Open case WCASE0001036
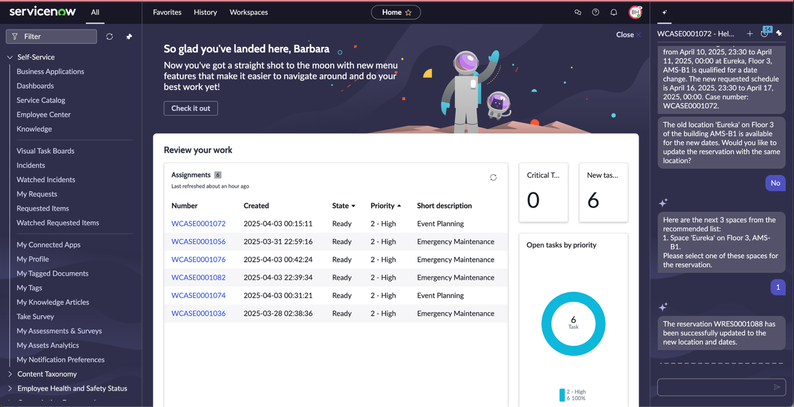The image size is (794, 407). pos(198,313)
